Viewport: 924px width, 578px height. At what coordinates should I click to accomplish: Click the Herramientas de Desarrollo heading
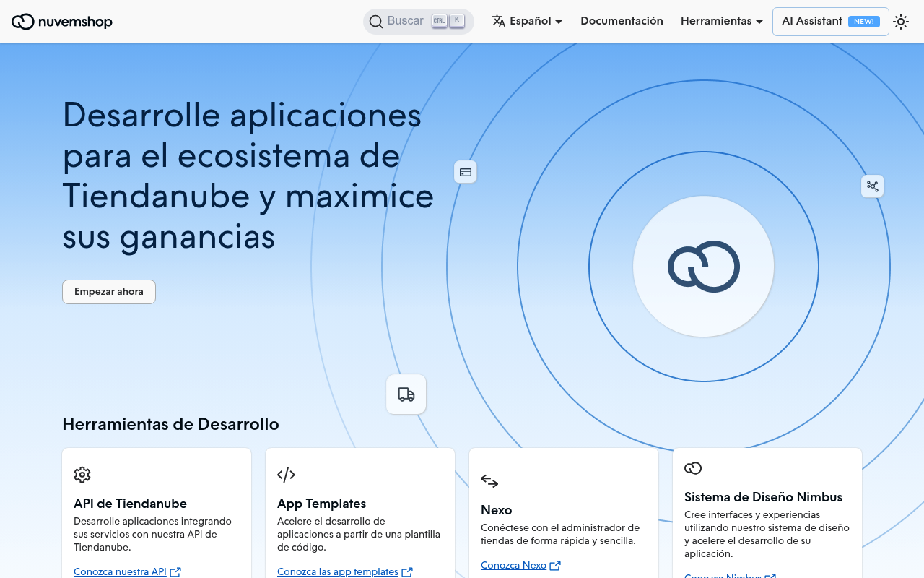[170, 424]
